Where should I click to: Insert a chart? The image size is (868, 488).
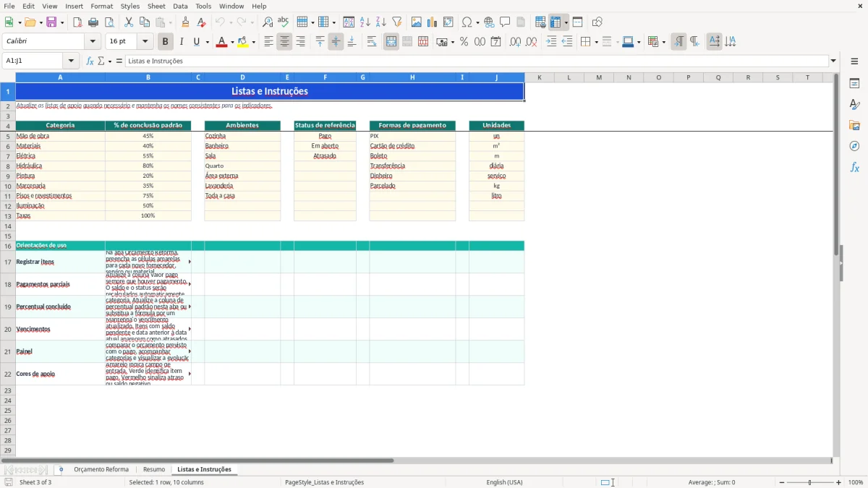(432, 22)
